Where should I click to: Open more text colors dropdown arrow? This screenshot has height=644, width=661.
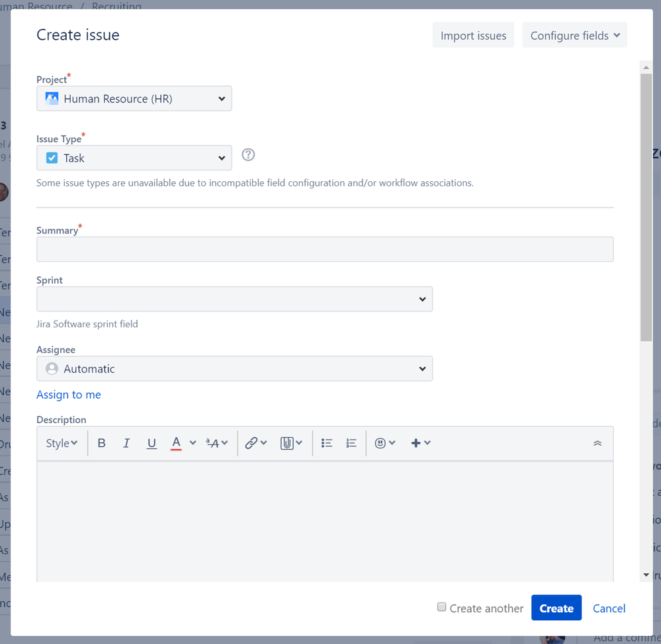[193, 443]
